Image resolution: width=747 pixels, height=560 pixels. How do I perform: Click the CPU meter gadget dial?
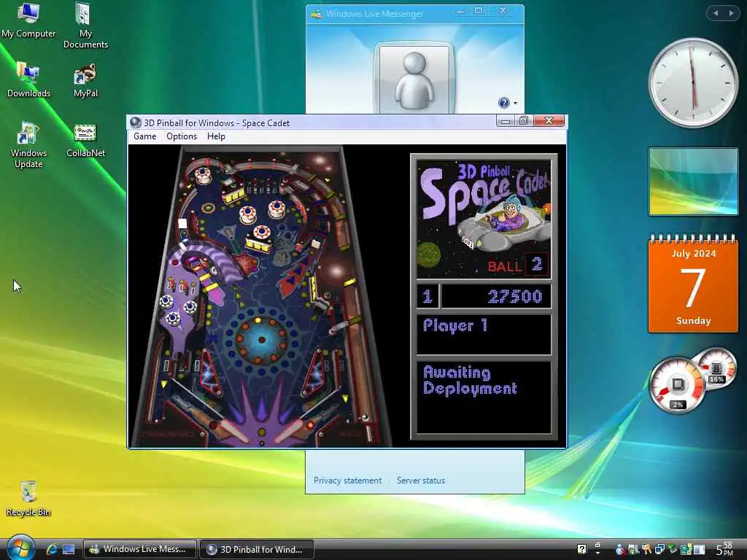[676, 385]
